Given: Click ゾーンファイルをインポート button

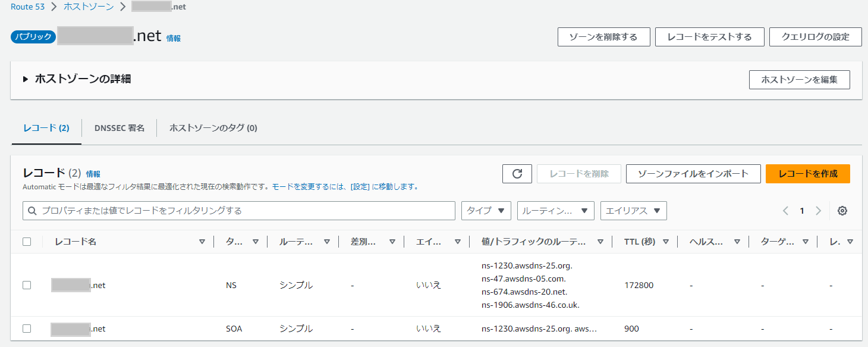Looking at the screenshot, I should [x=693, y=174].
